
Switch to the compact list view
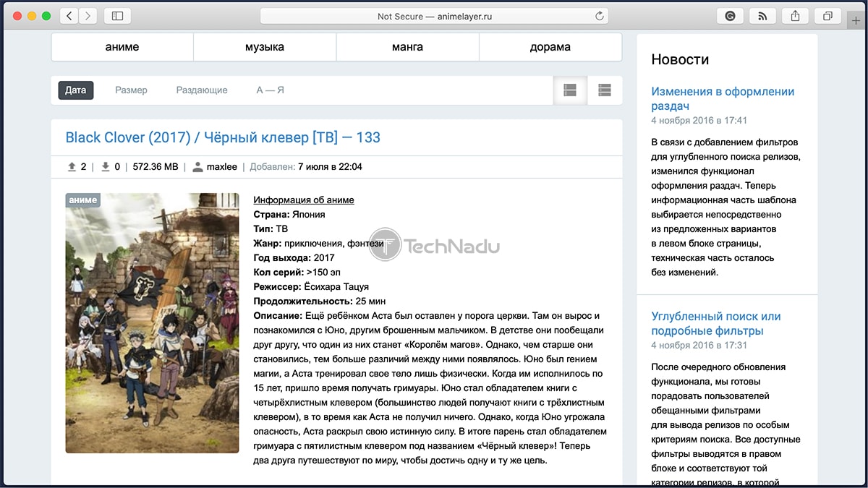605,90
